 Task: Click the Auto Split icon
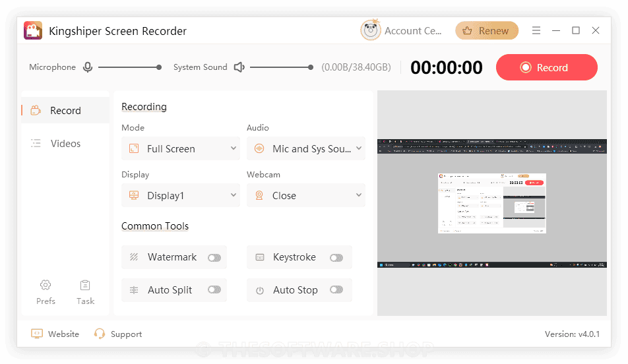pos(134,290)
